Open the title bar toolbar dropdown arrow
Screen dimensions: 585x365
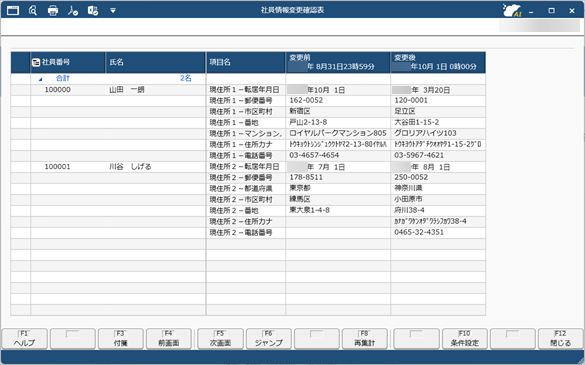[113, 11]
